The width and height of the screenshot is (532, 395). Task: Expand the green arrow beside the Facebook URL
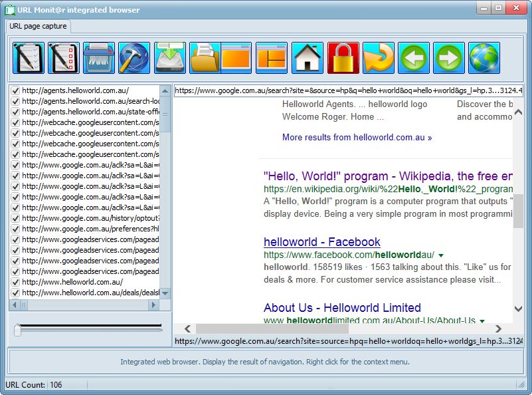point(441,255)
